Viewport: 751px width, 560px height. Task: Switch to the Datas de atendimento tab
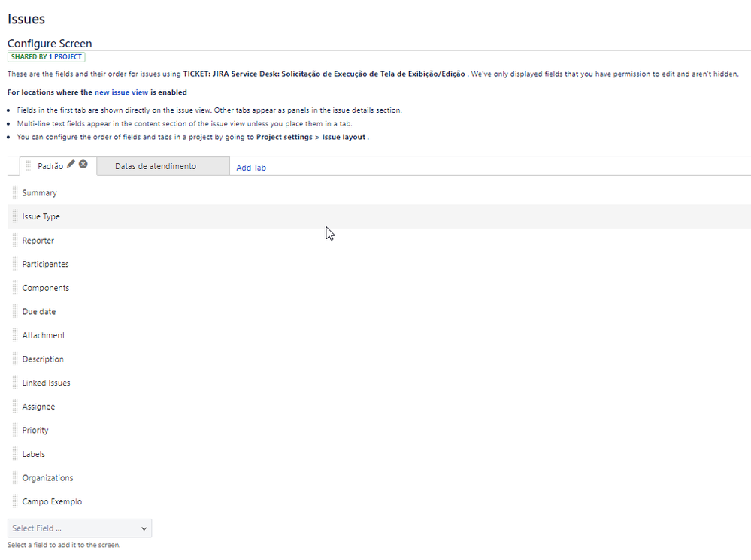click(154, 165)
